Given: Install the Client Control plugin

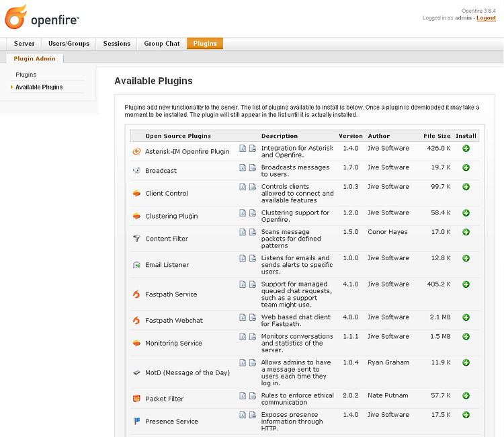Looking at the screenshot, I should coord(466,187).
